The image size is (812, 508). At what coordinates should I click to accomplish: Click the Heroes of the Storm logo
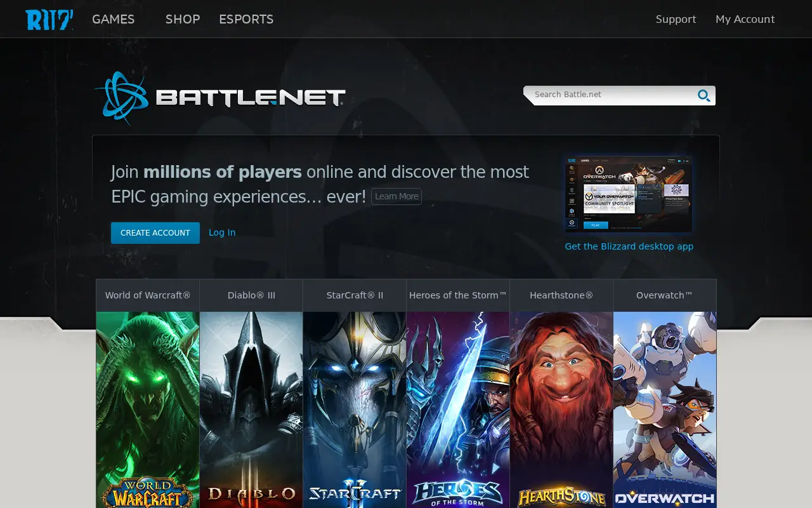tap(458, 494)
